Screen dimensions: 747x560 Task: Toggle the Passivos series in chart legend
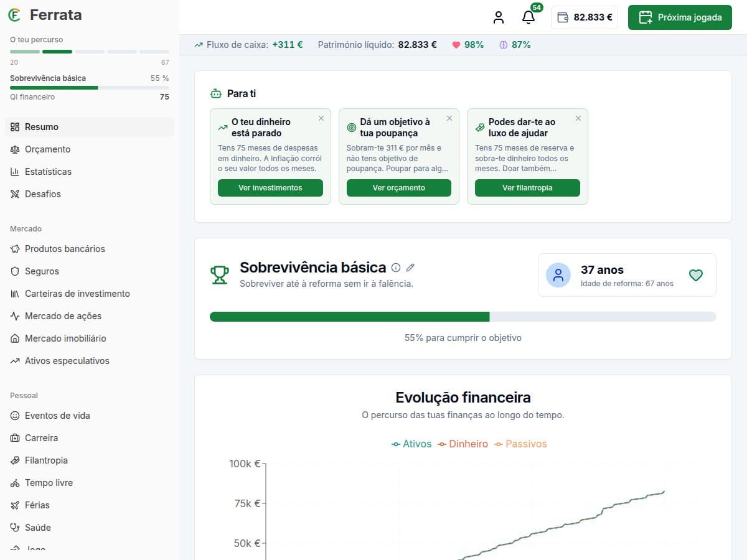[520, 444]
